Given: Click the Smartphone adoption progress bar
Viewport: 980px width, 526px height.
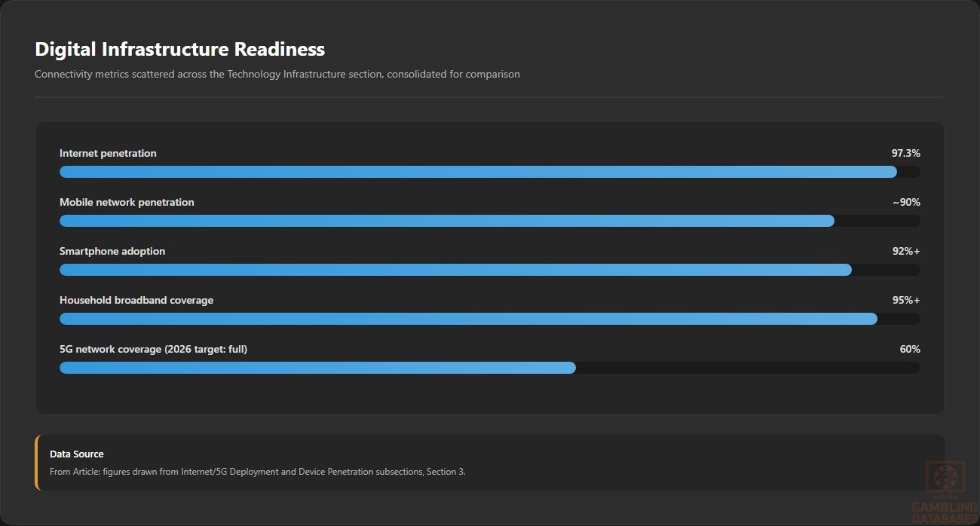Looking at the screenshot, I should coord(490,270).
